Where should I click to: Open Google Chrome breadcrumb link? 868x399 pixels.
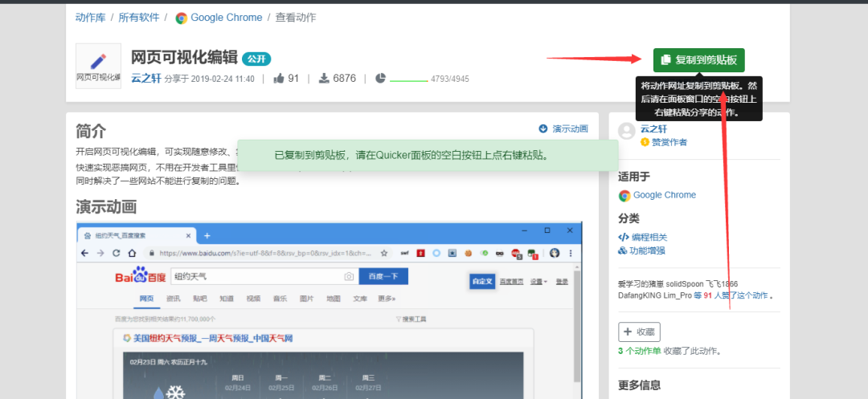click(227, 17)
